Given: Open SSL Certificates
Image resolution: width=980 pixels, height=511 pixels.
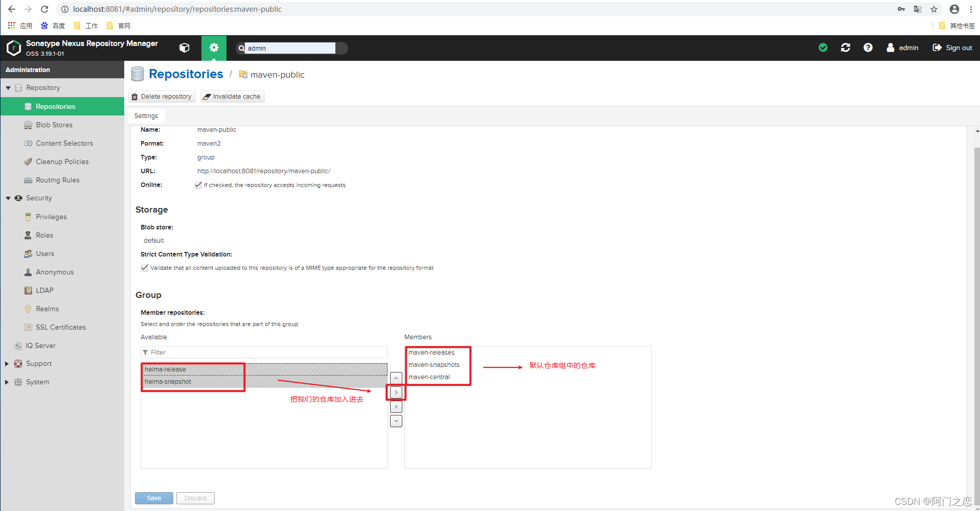Looking at the screenshot, I should click(x=61, y=327).
